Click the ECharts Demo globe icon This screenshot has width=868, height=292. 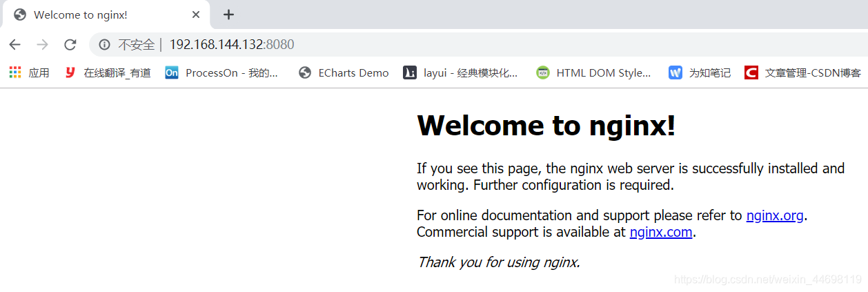coord(305,72)
